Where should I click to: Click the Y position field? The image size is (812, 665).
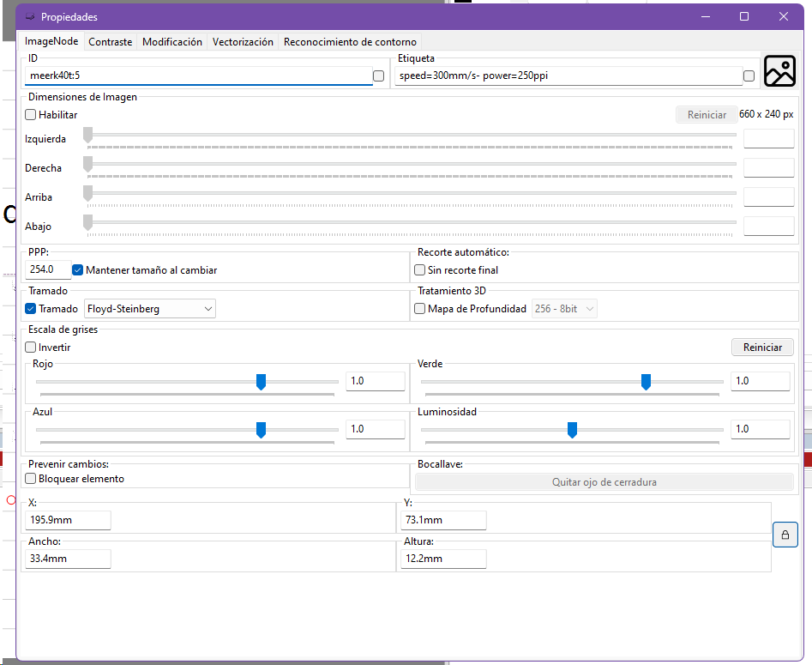(x=443, y=520)
